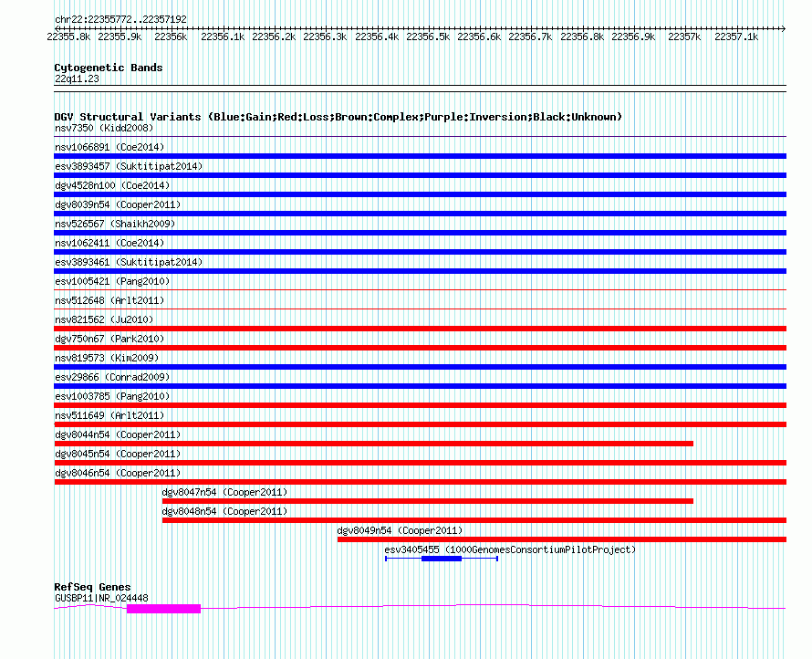Select esv1003785 (Pang2010) label
This screenshot has width=812, height=659.
[x=112, y=396]
